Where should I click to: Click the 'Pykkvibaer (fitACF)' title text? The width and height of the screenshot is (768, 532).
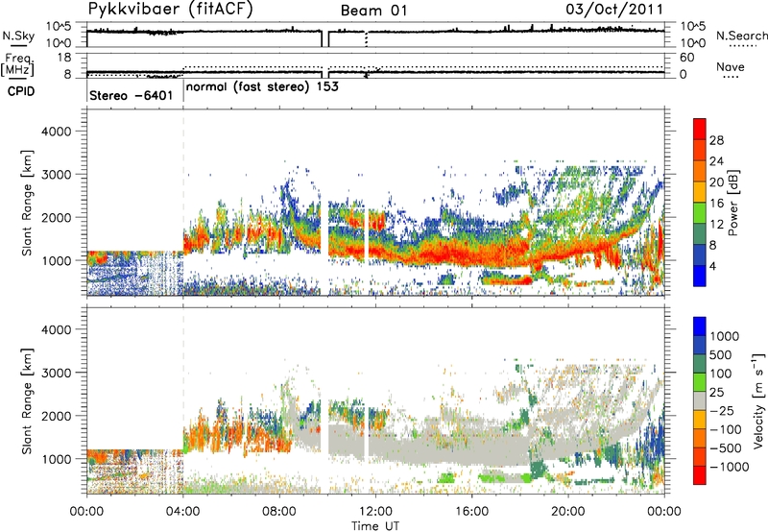171,9
